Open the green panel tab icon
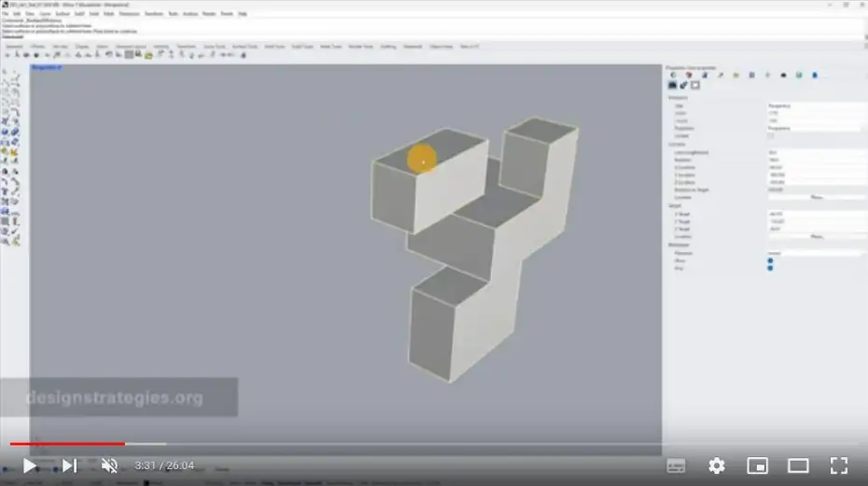 tap(799, 76)
